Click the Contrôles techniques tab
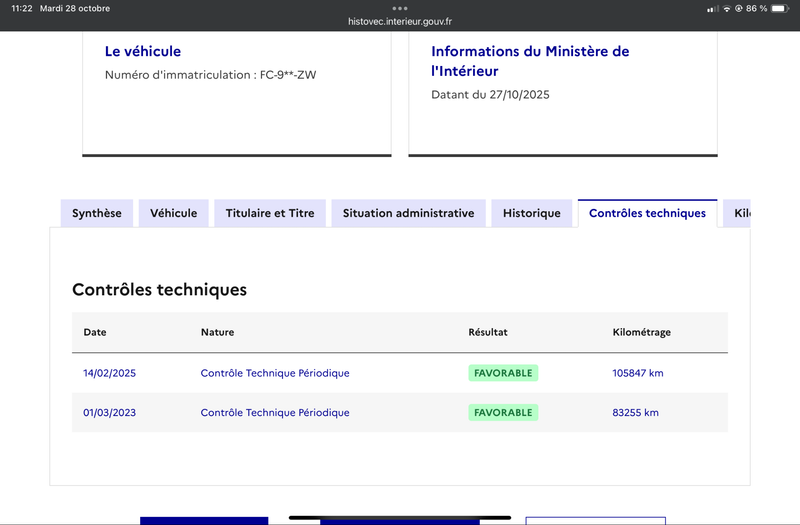800x525 pixels. point(647,213)
